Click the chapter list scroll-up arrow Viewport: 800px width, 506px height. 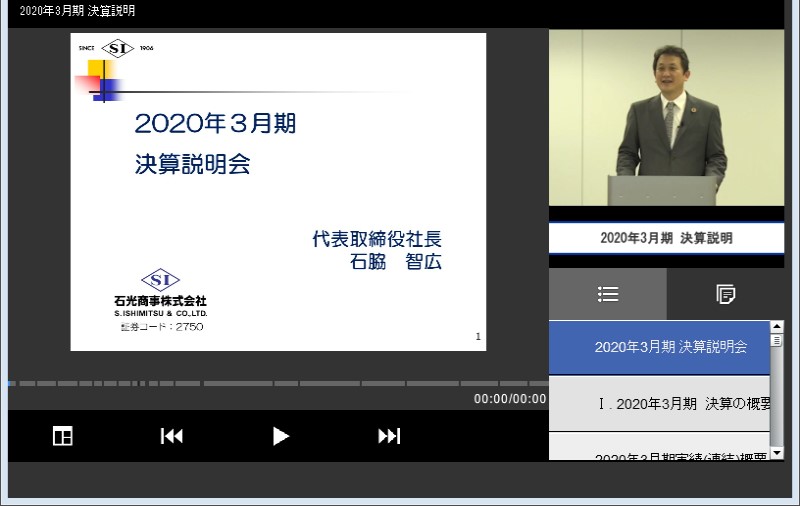pyautogui.click(x=777, y=327)
